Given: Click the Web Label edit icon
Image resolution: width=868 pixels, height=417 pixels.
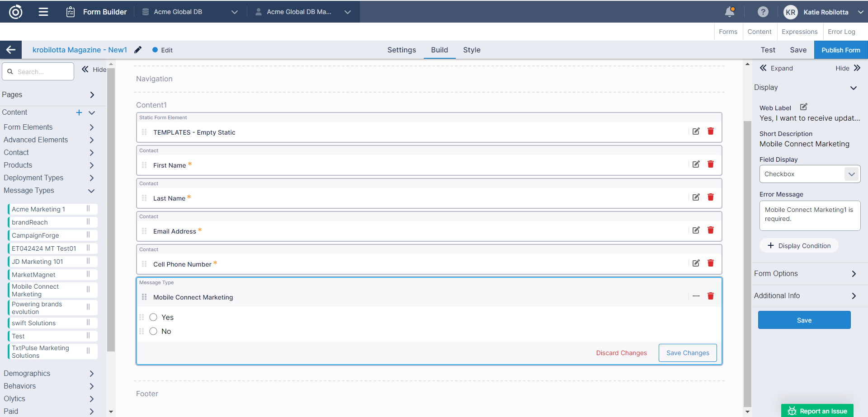Looking at the screenshot, I should (x=803, y=107).
